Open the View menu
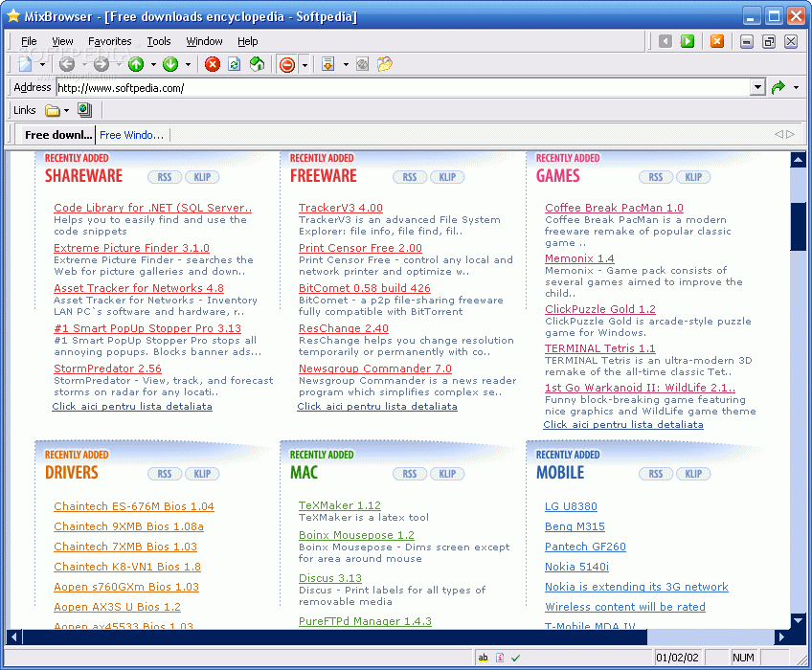The height and width of the screenshot is (670, 812). pyautogui.click(x=62, y=41)
